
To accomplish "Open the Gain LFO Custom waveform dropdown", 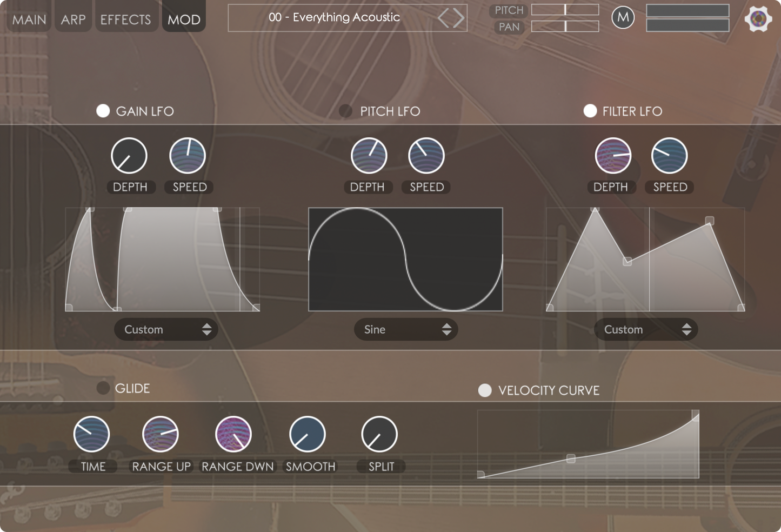I will [x=166, y=329].
